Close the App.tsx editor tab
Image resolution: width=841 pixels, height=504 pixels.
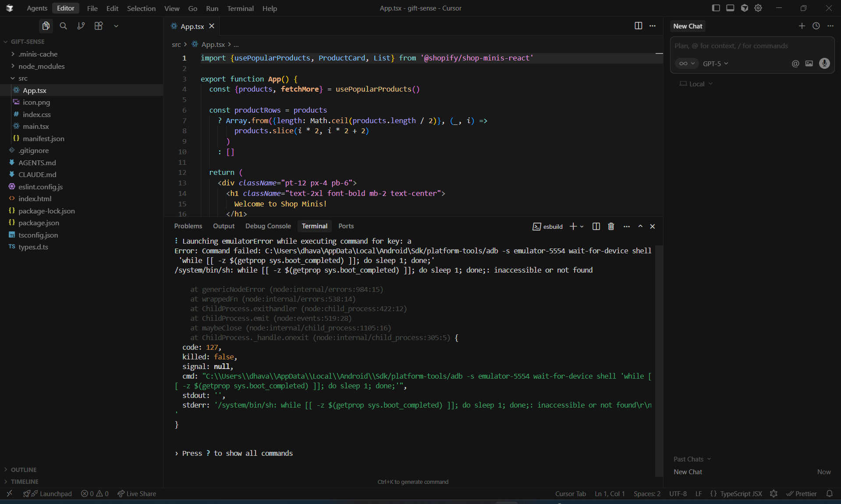point(212,26)
